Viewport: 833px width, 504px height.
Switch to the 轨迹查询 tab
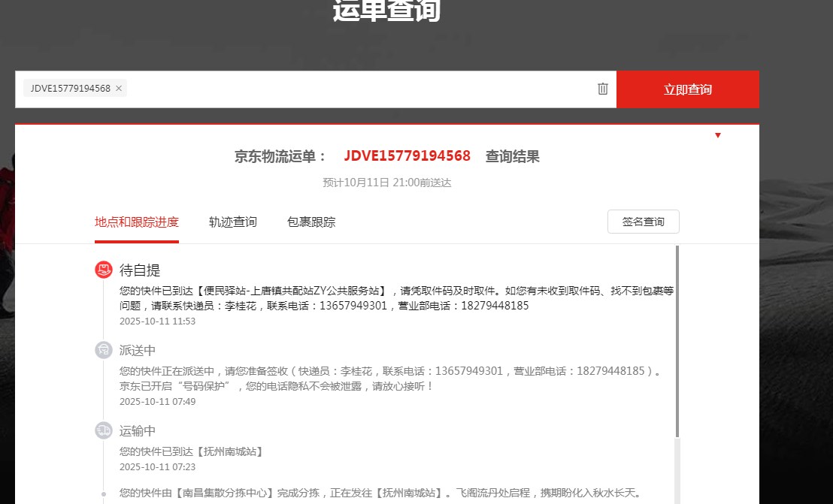click(233, 222)
